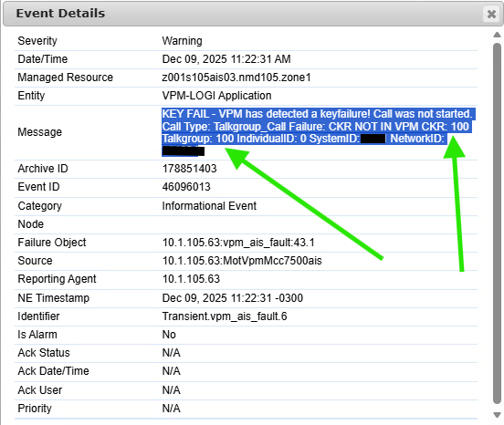Click the NE Timestamp field label
This screenshot has height=425, width=504.
click(53, 298)
